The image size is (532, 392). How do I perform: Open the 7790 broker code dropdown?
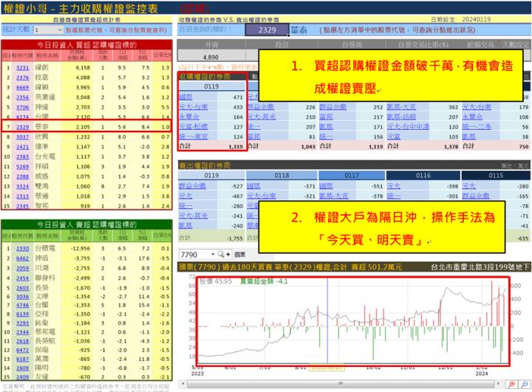click(213, 254)
